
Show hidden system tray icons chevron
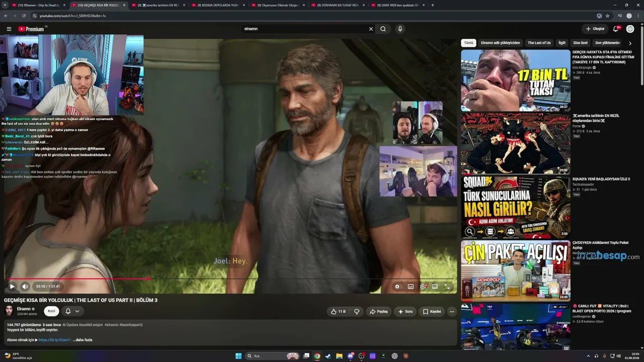589,356
